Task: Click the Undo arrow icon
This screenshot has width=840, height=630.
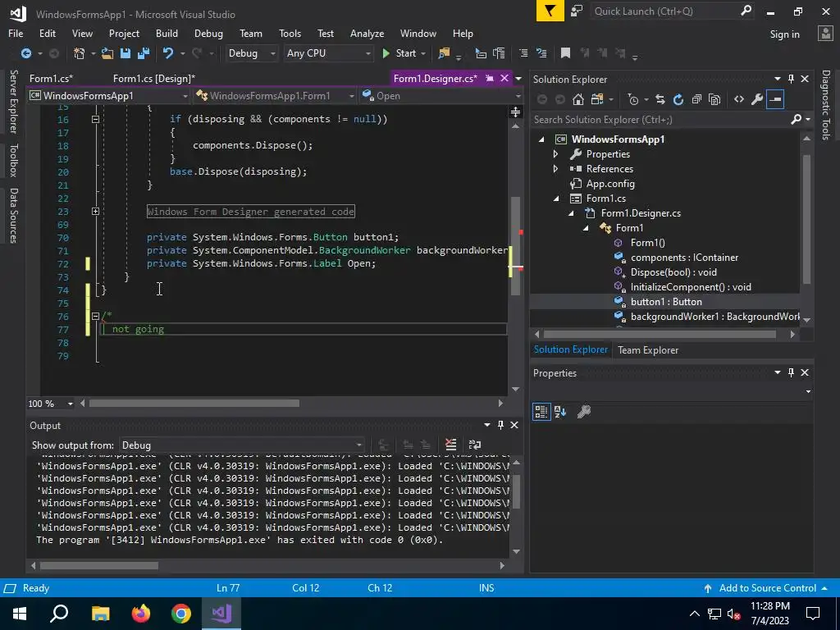Action: coord(168,53)
